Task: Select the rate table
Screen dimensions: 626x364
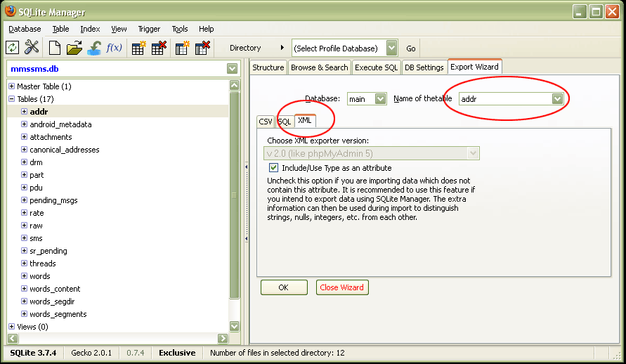Action: [37, 213]
